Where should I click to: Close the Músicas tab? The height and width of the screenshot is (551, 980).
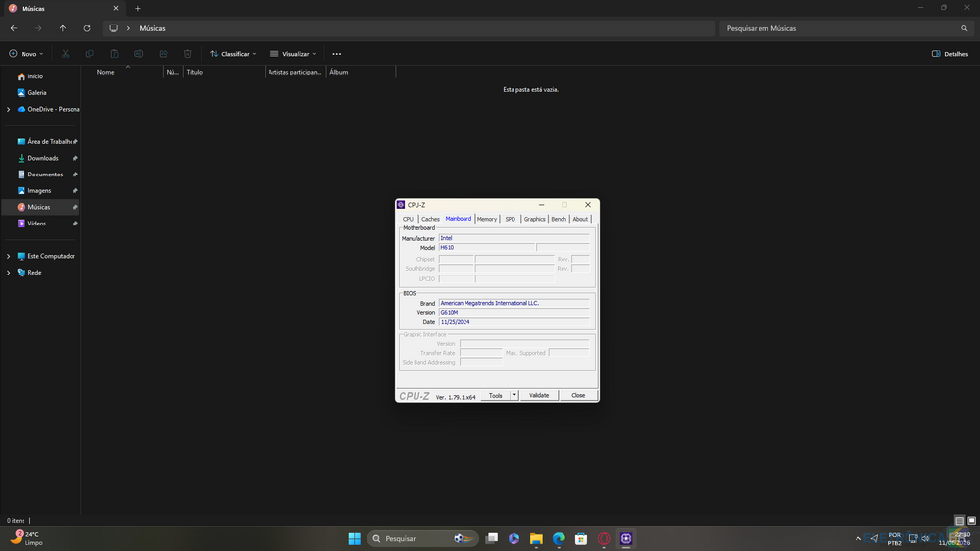pos(116,9)
